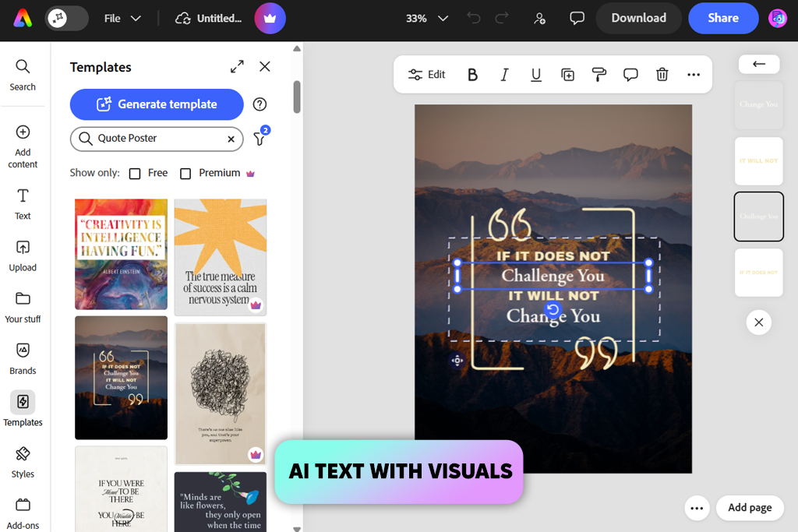This screenshot has width=798, height=532.
Task: Open the user profile avatar
Action: click(x=778, y=19)
